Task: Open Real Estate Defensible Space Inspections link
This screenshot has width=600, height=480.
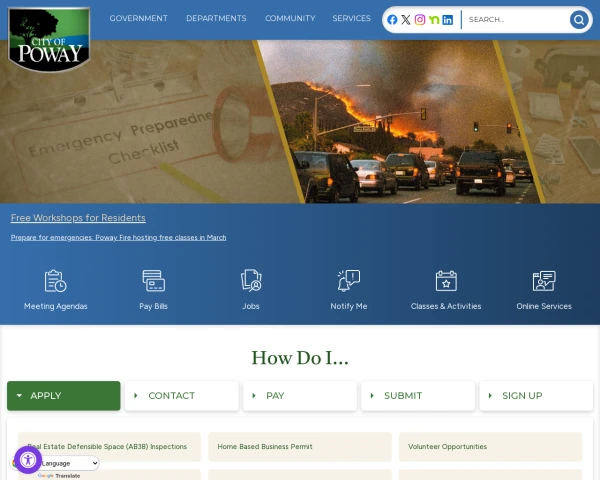Action: (x=109, y=447)
